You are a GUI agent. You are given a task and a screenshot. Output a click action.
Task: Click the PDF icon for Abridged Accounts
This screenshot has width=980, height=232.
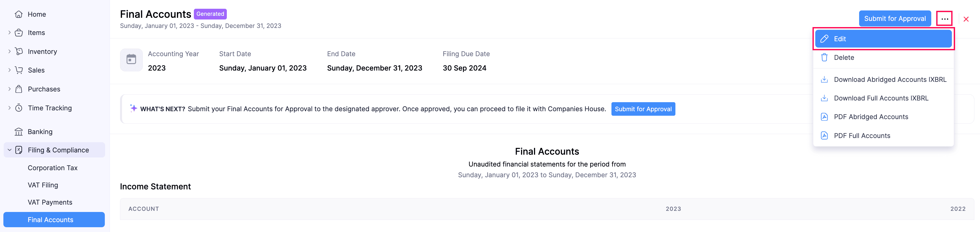tap(824, 117)
